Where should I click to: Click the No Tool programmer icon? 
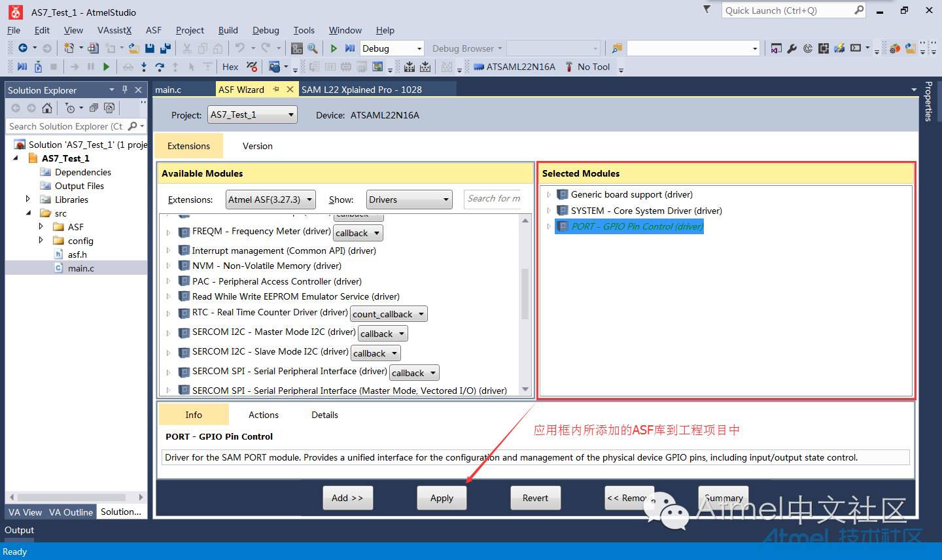coord(569,67)
